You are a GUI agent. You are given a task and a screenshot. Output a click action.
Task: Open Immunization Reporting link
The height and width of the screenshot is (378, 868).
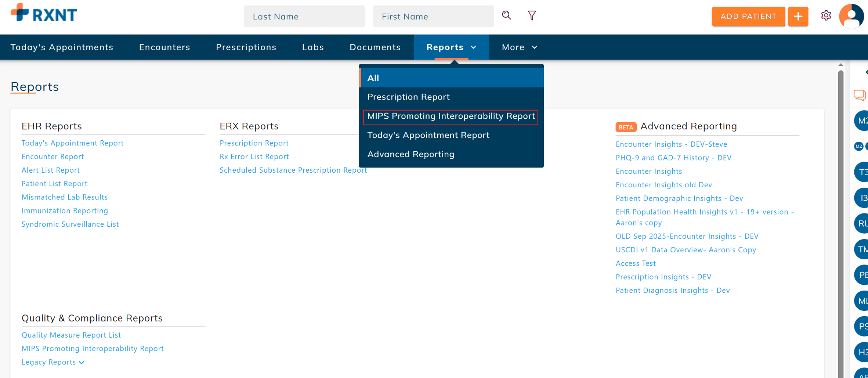[65, 211]
